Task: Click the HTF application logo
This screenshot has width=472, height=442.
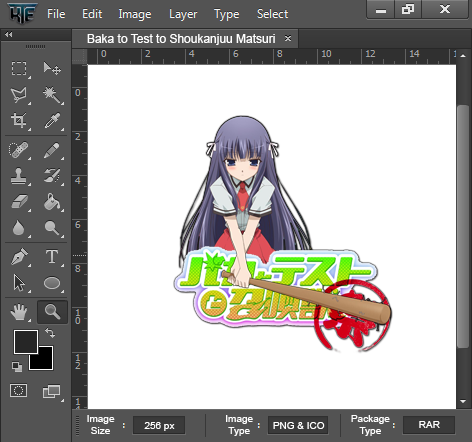Action: point(22,13)
